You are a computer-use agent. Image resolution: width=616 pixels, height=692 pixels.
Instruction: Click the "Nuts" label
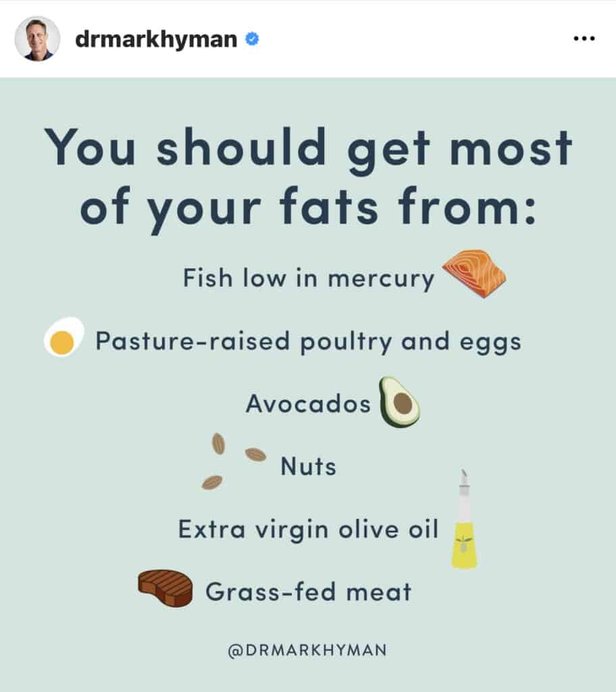click(x=309, y=466)
